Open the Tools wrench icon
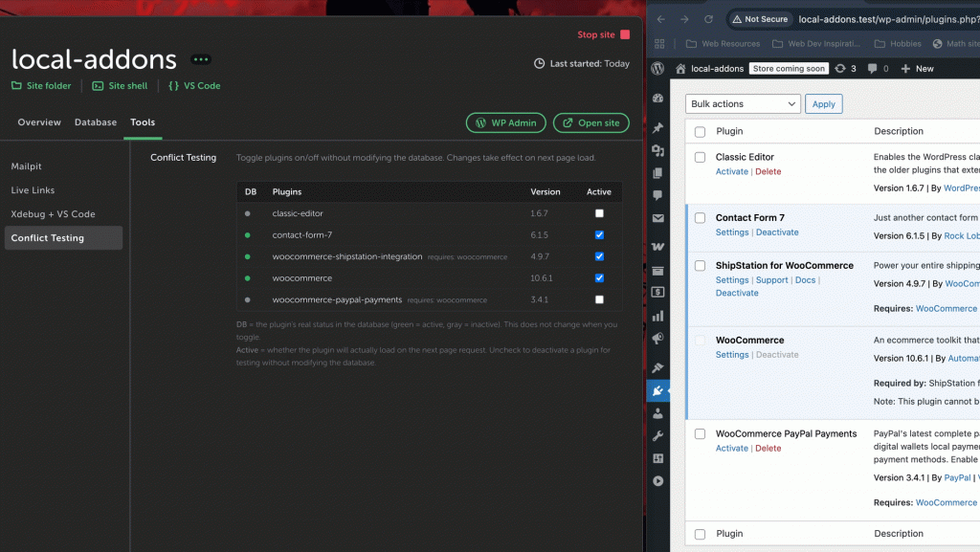The width and height of the screenshot is (980, 552). [x=657, y=438]
